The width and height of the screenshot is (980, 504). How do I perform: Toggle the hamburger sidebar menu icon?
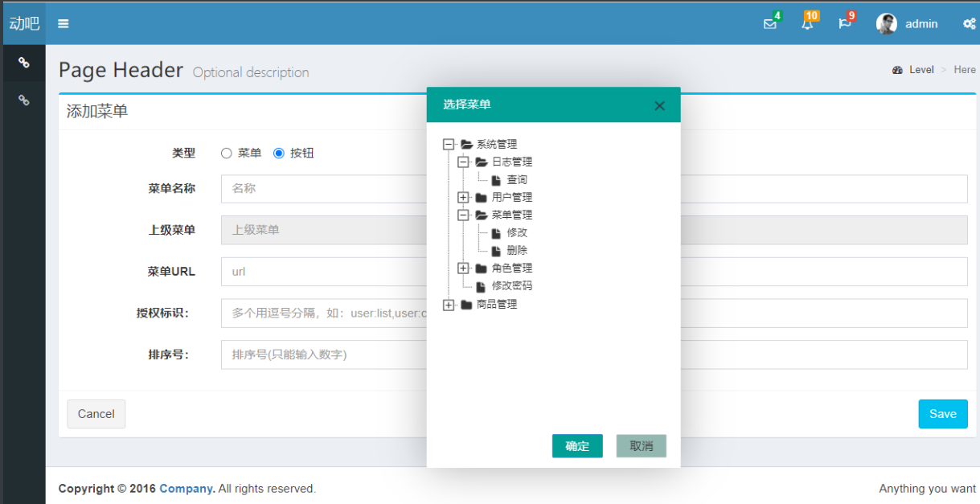tap(64, 24)
